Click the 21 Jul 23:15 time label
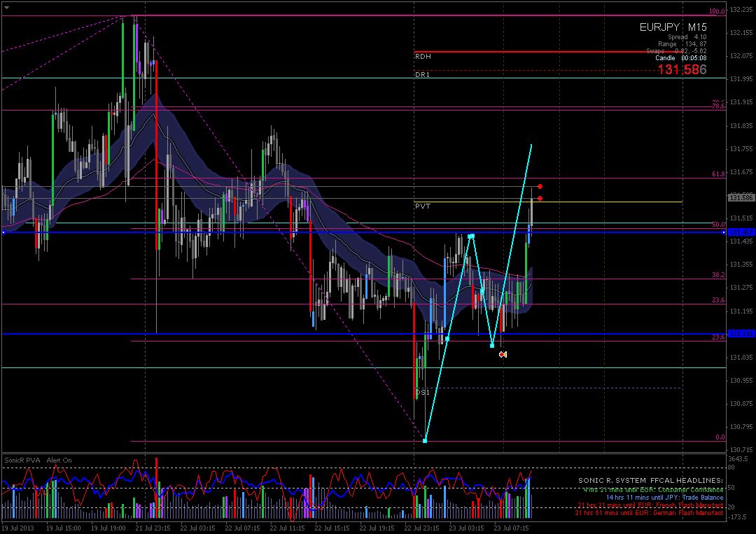Image resolution: width=756 pixels, height=534 pixels. pos(153,528)
